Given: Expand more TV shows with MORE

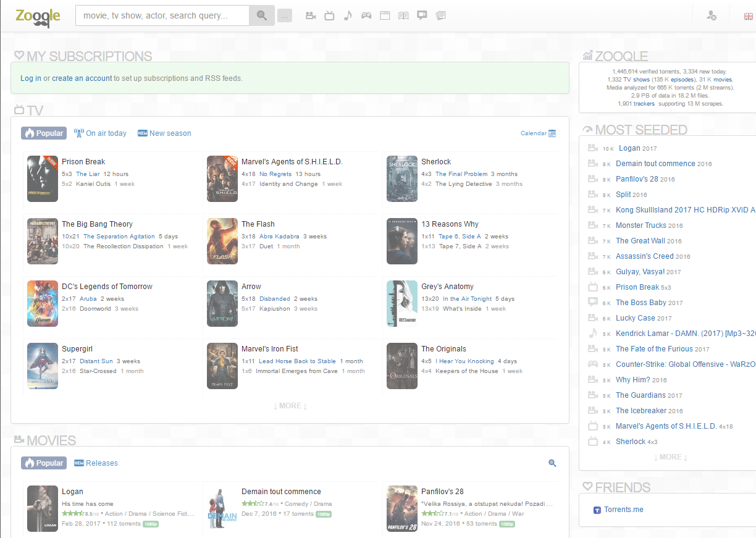Looking at the screenshot, I should point(290,406).
